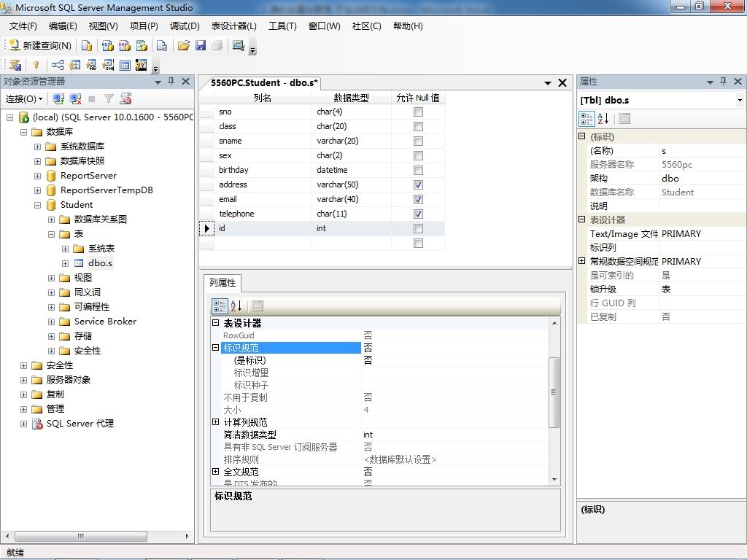Open the 连接(O) dropdown
Viewport: 747px width, 560px height.
point(24,98)
